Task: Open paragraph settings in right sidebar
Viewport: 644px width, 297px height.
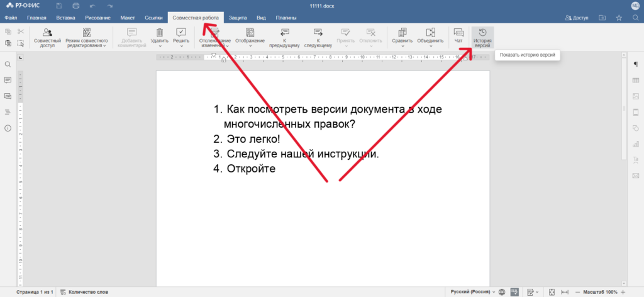Action: click(635, 64)
